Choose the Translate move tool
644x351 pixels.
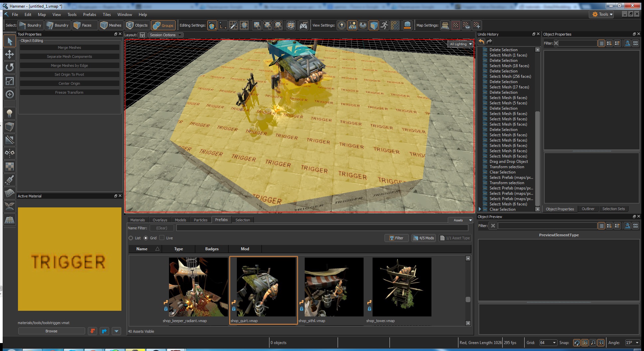coord(10,54)
